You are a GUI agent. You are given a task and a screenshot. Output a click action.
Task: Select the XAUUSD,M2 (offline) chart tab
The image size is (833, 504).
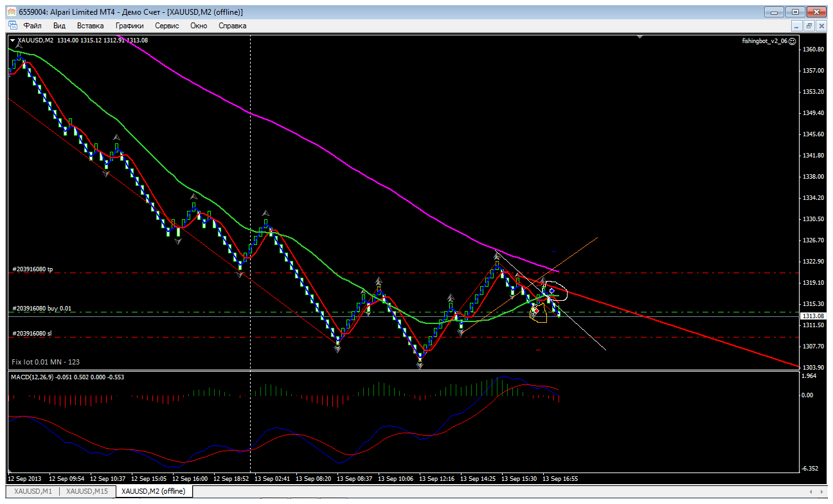tap(153, 491)
